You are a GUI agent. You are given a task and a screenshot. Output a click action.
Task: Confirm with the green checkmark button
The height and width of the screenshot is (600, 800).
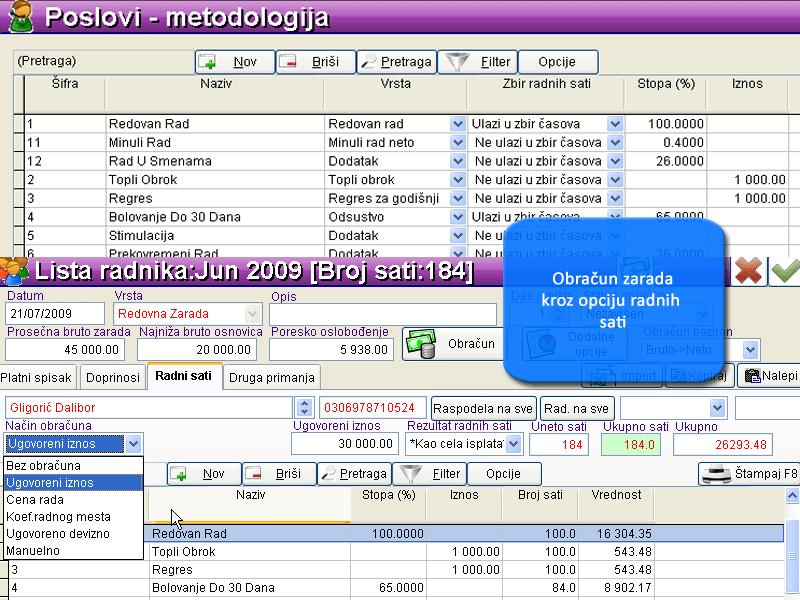point(785,270)
